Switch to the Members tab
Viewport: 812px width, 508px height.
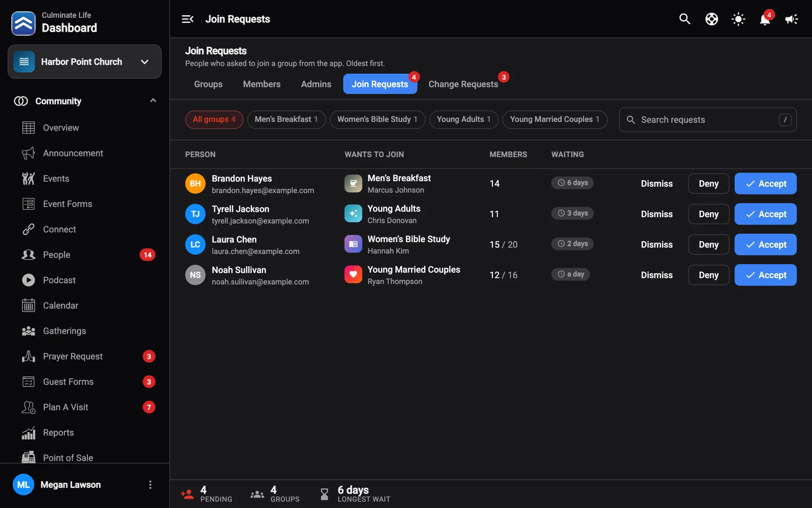(262, 84)
